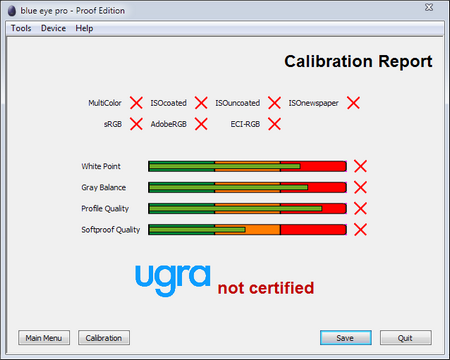Click the red X beside ISOnewspaper
The width and height of the screenshot is (450, 360).
[x=353, y=103]
